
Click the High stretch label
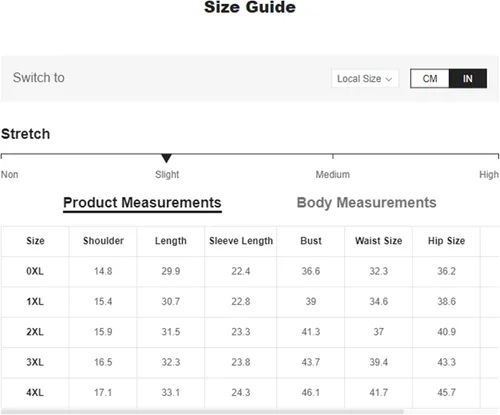[489, 174]
